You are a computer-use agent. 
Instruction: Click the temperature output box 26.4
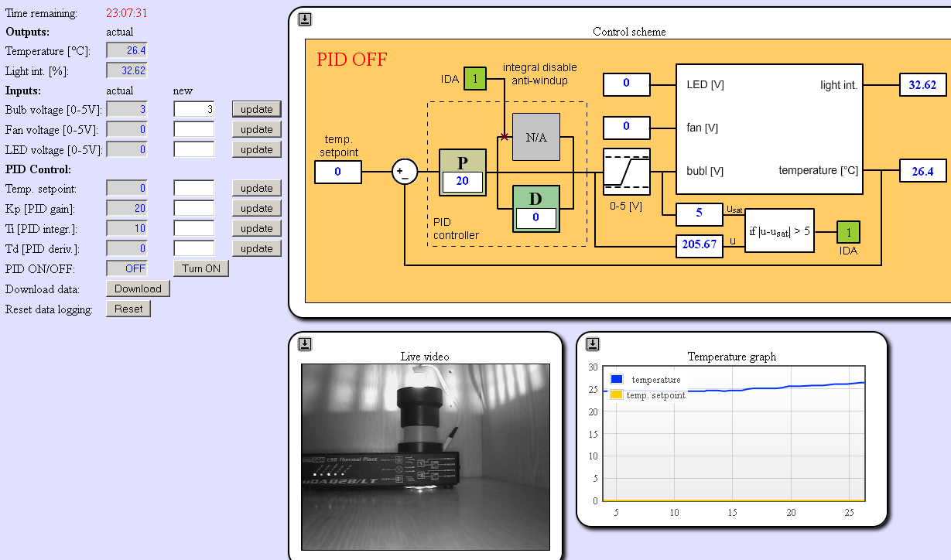(x=923, y=171)
